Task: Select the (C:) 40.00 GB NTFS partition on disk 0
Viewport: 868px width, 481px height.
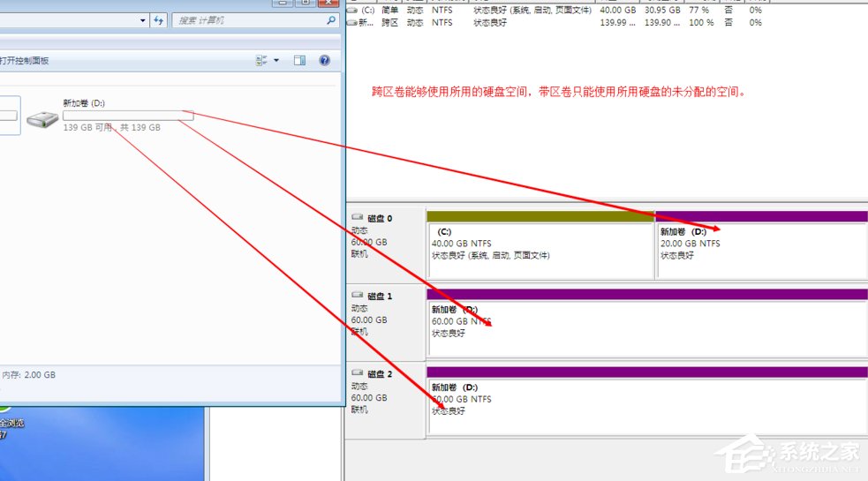Action: click(x=540, y=250)
